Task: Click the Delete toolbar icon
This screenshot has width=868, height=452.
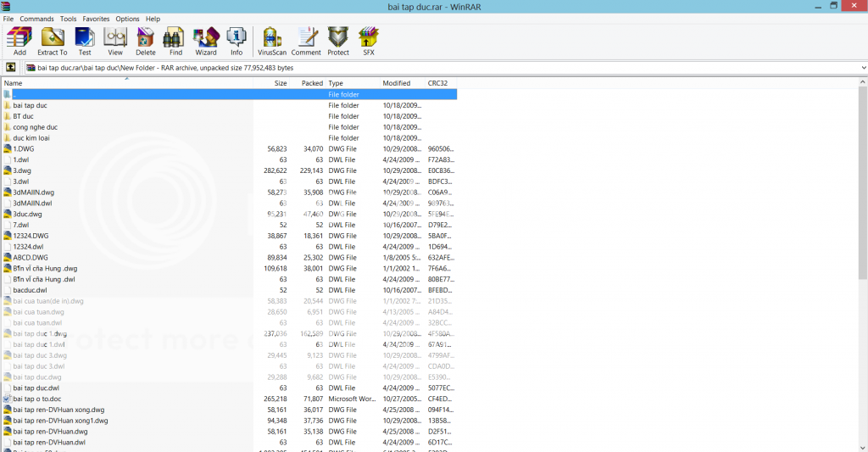Action: pos(146,41)
